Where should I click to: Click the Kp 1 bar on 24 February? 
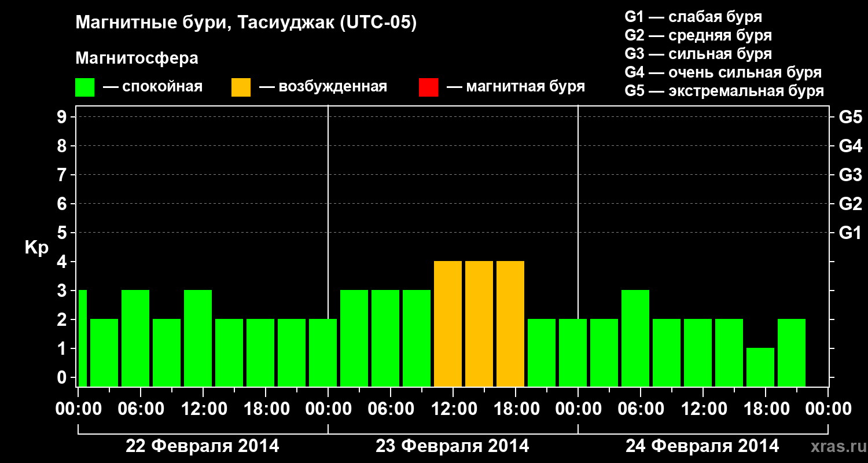point(760,367)
